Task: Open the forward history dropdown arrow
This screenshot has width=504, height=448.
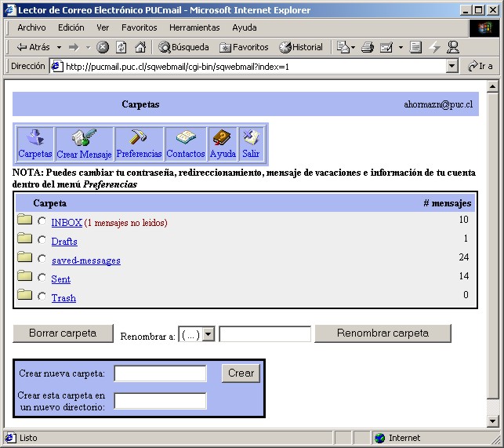Action: (88, 48)
